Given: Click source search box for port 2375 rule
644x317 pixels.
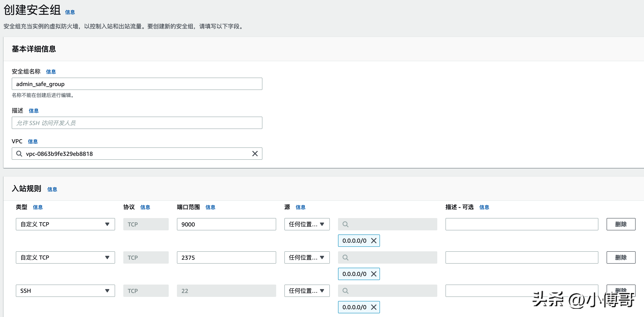Looking at the screenshot, I should 387,257.
